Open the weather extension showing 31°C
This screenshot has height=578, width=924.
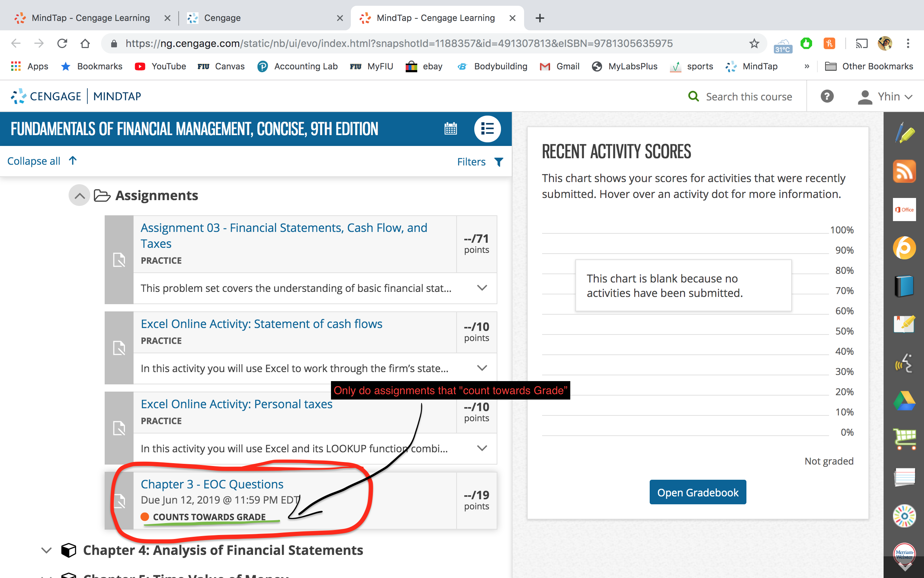(783, 45)
